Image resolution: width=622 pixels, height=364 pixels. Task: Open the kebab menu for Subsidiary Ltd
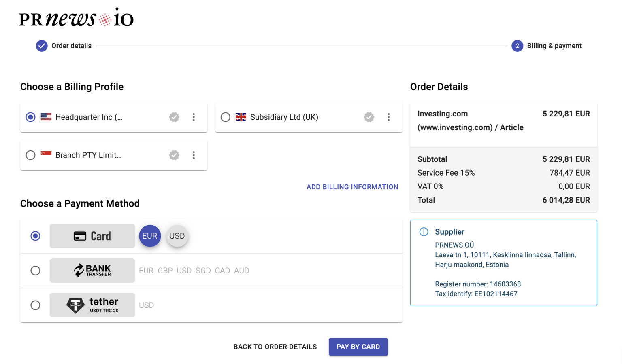[388, 117]
